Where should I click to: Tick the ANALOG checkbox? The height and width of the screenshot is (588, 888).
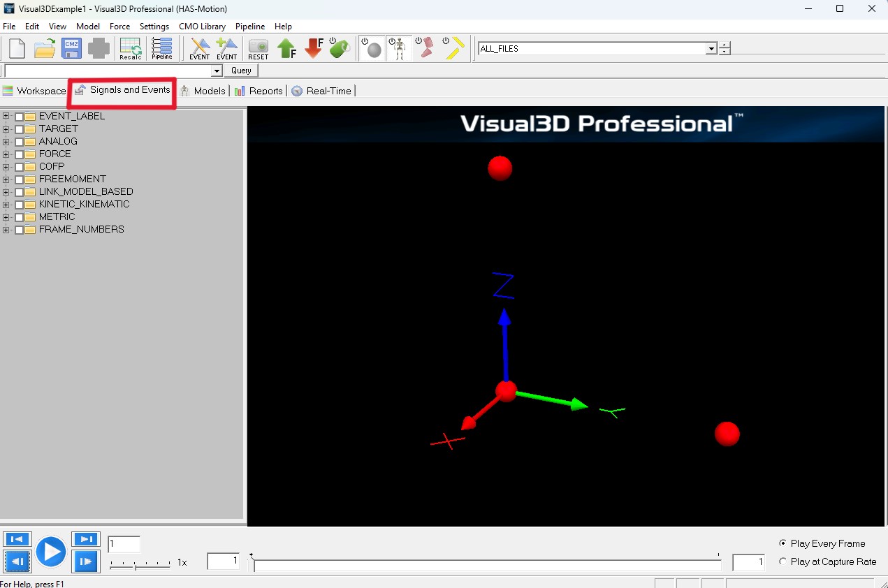pos(20,142)
